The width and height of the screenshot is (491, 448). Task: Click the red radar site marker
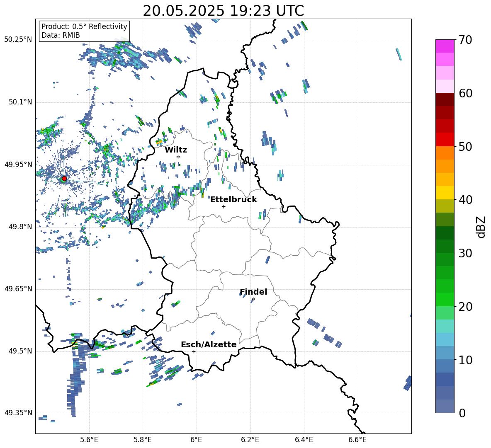coord(64,179)
